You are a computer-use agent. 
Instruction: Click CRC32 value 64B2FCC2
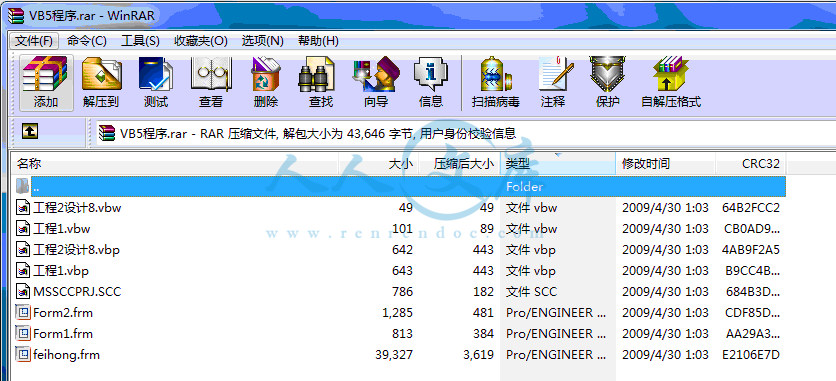click(751, 208)
